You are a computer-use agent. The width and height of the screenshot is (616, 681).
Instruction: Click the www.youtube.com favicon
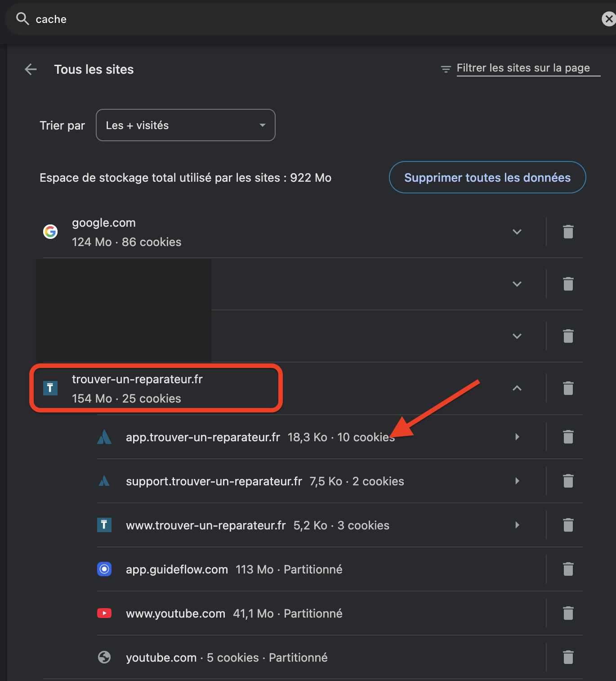click(104, 613)
